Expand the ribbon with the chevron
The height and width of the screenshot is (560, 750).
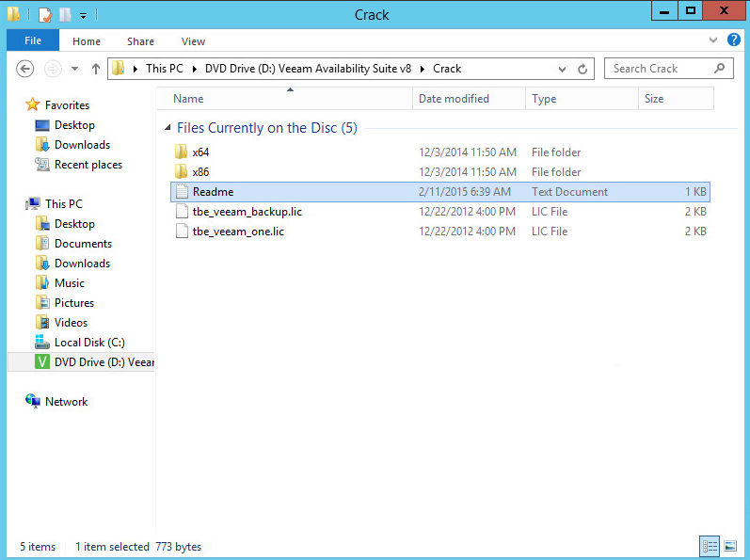point(713,40)
